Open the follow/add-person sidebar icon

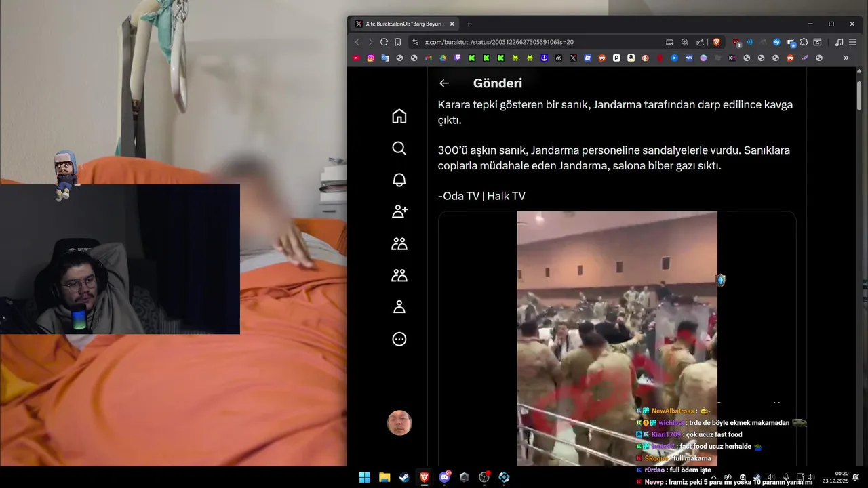[x=399, y=211]
